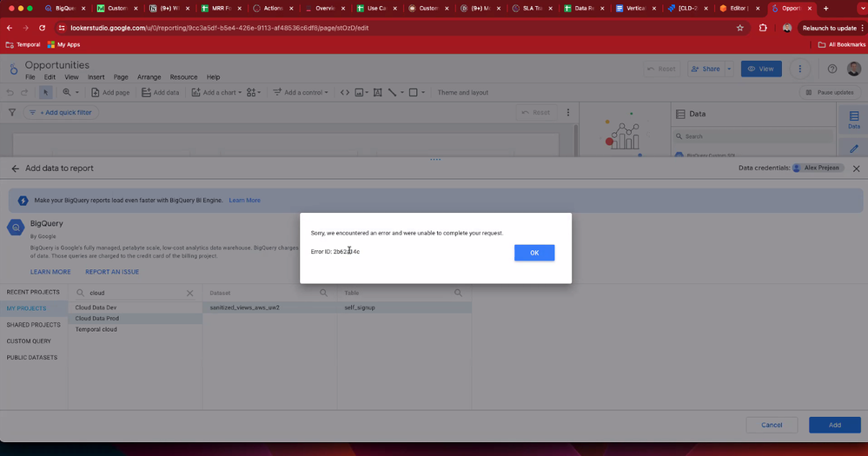868x456 pixels.
Task: Search datasets with the Dataset magnifier icon
Action: pyautogui.click(x=323, y=293)
